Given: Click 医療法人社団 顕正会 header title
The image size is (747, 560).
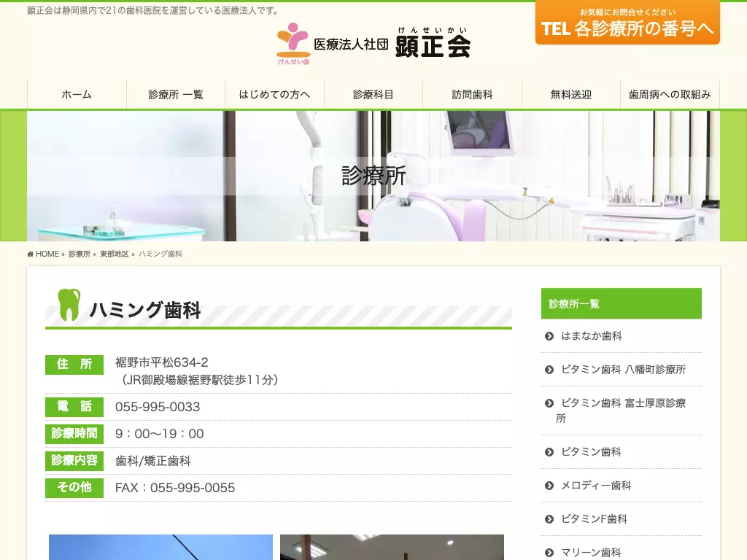Looking at the screenshot, I should pos(392,44).
